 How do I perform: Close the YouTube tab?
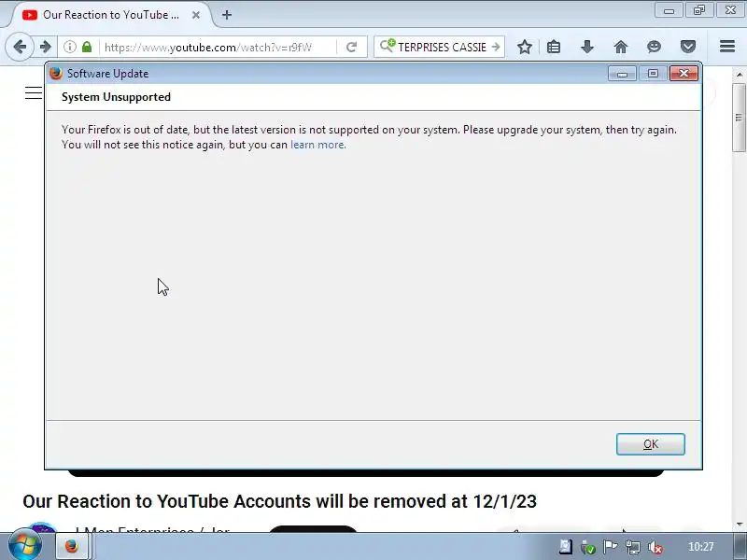coord(196,15)
